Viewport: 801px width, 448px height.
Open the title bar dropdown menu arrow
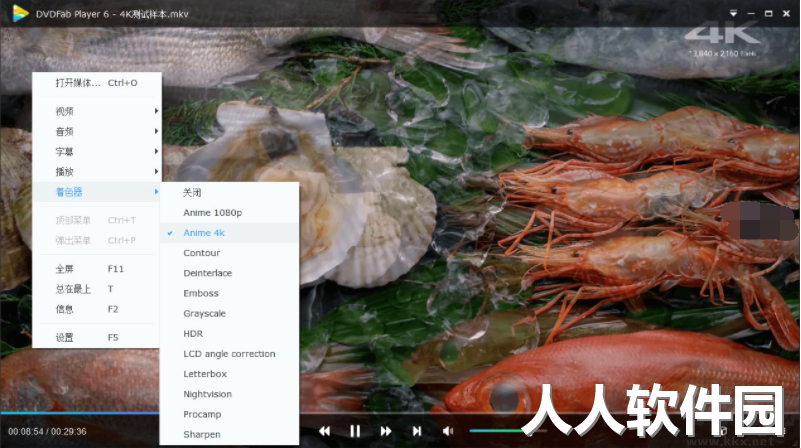733,13
